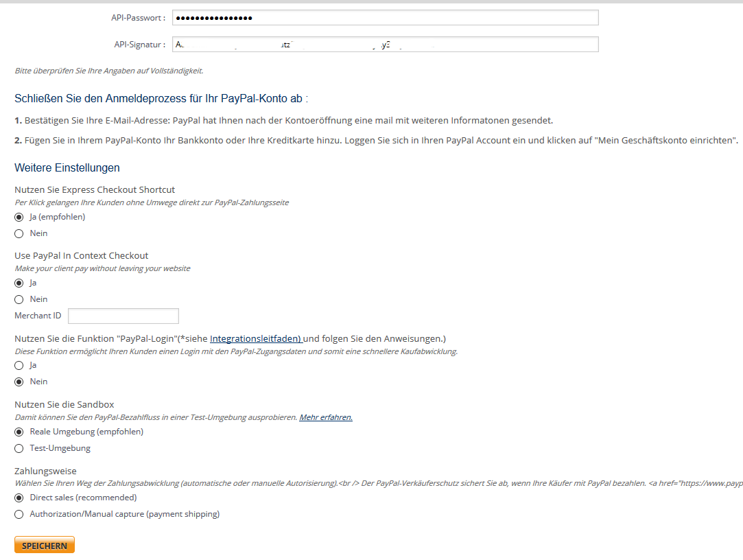The image size is (743, 560).
Task: Click 'Bitte überprüfen Sie Ihre Angaben' note
Action: 109,71
